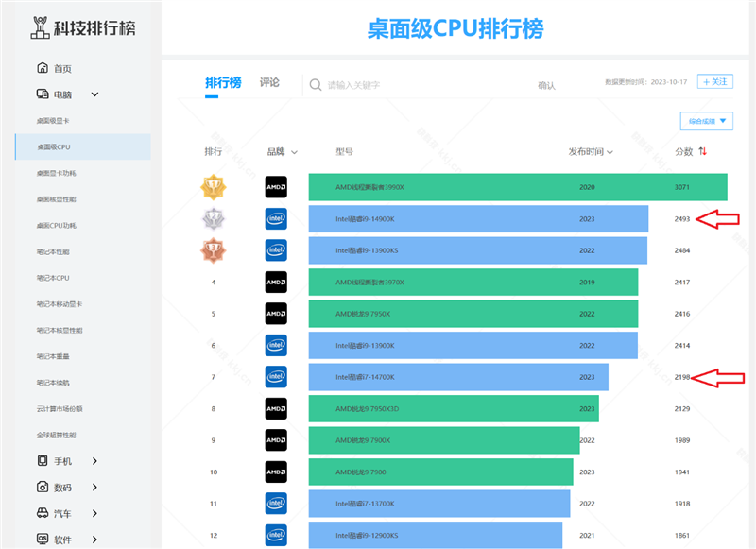
Task: Click Intel logo in the i9-12900KS row
Action: click(x=276, y=535)
